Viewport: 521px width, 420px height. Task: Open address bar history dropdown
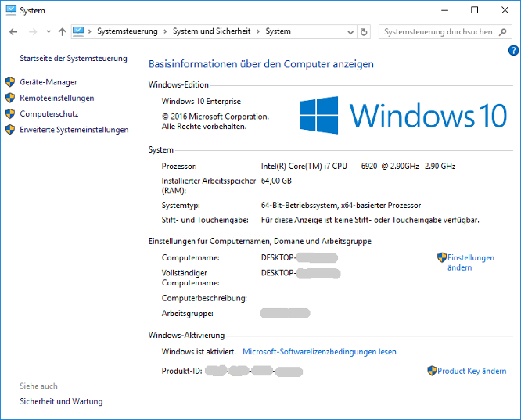[350, 32]
